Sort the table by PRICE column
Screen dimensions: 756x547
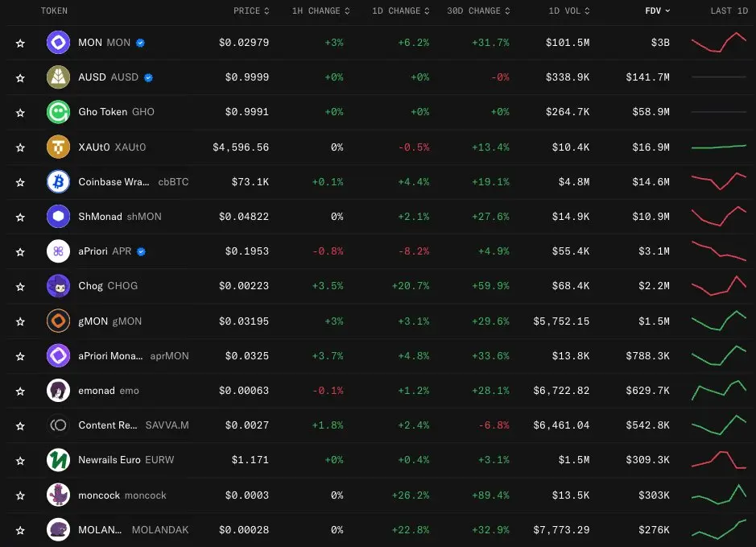[x=251, y=10]
